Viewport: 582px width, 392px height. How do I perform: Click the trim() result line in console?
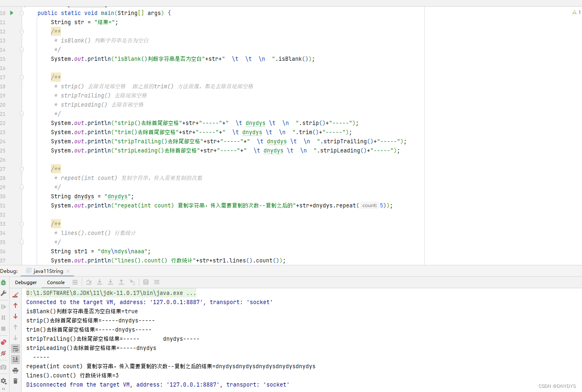coord(89,330)
